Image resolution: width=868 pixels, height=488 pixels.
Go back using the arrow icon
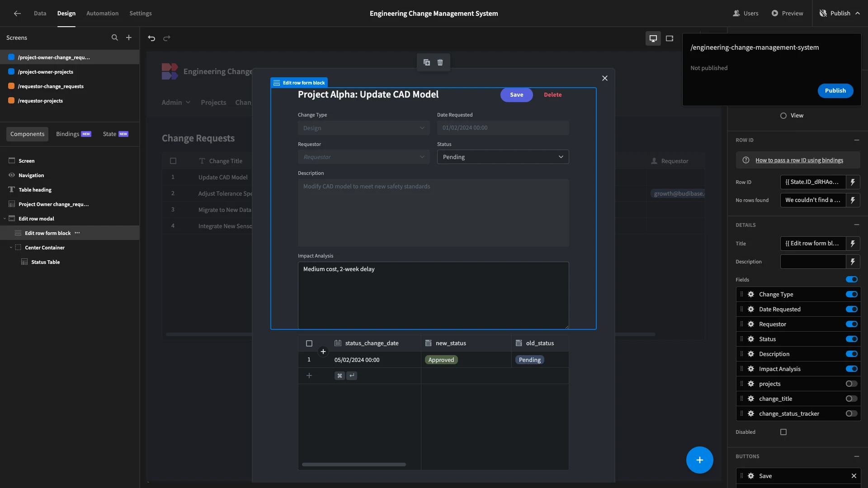17,13
